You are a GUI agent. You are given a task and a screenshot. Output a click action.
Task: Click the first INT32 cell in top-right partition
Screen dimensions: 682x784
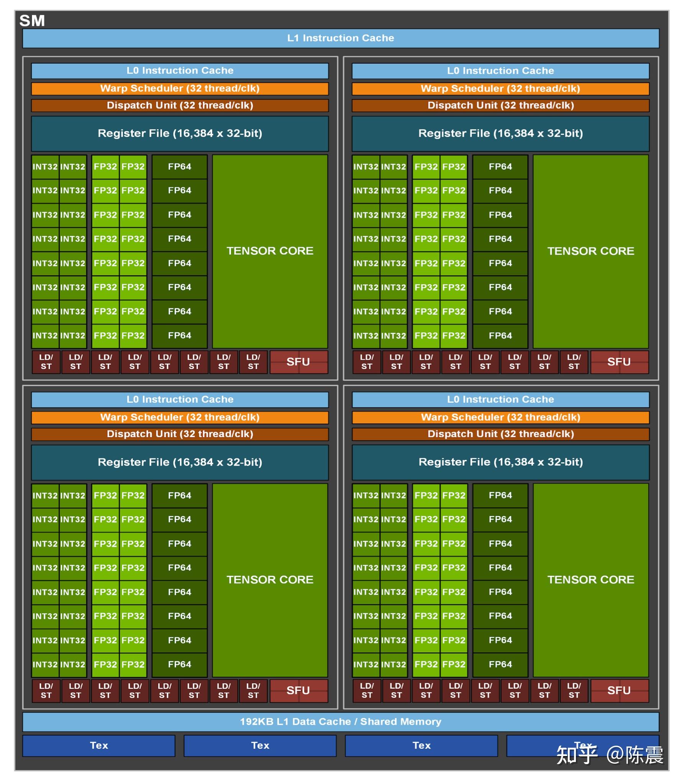click(x=366, y=167)
